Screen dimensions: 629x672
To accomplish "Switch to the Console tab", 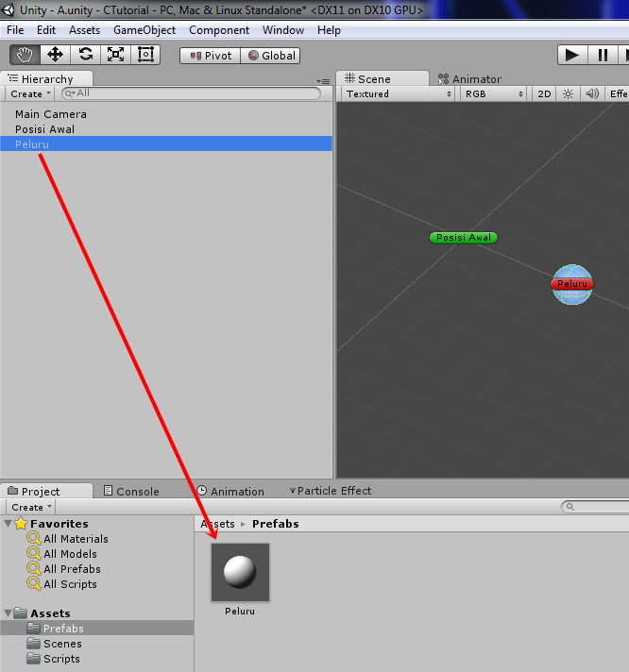I will pyautogui.click(x=132, y=491).
